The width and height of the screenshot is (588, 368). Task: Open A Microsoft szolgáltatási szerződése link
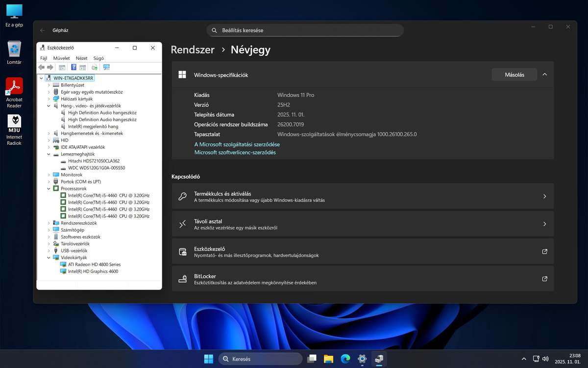coord(237,144)
